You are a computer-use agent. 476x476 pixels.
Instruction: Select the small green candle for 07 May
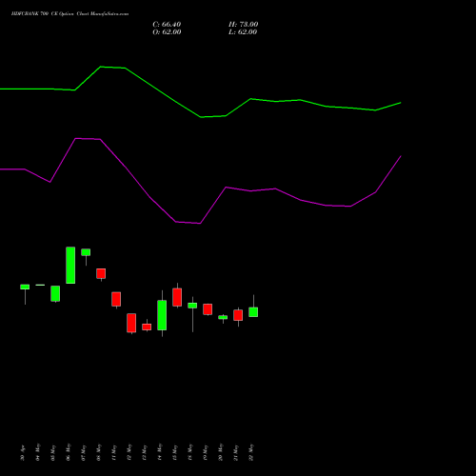[x=86, y=252]
